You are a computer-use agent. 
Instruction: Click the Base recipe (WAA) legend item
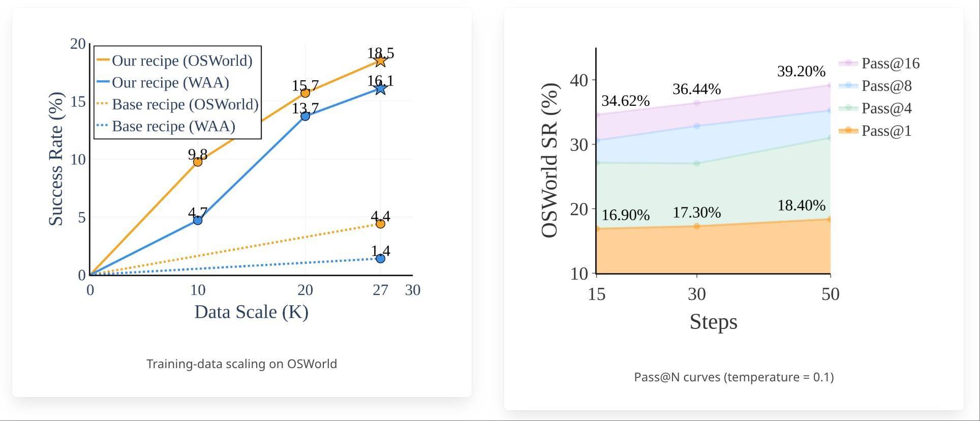(166, 126)
